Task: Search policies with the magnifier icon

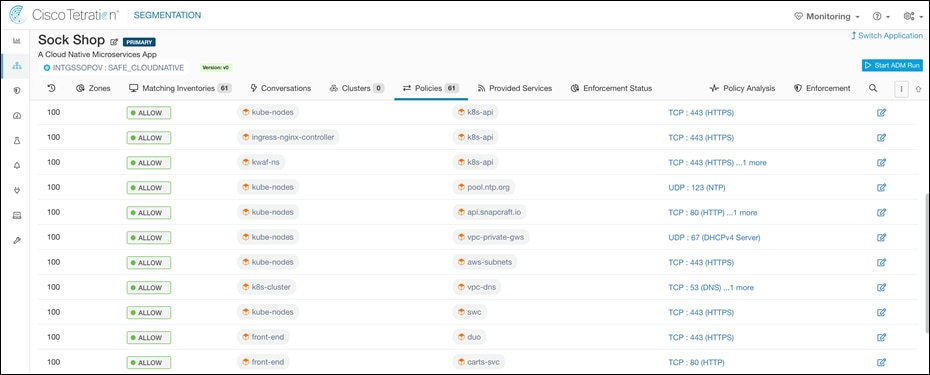Action: [872, 88]
